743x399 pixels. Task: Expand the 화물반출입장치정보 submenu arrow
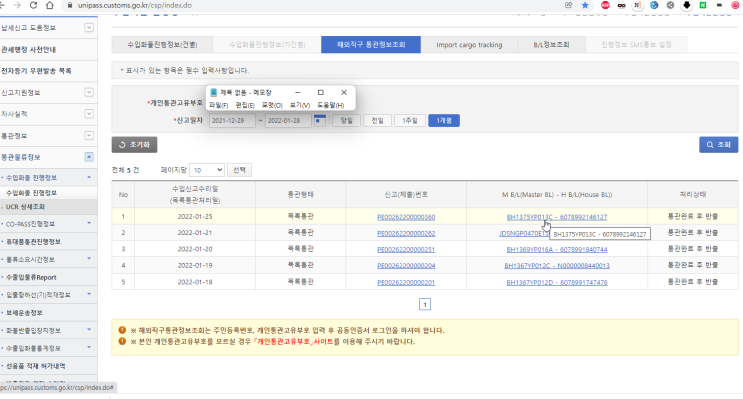pyautogui.click(x=89, y=330)
